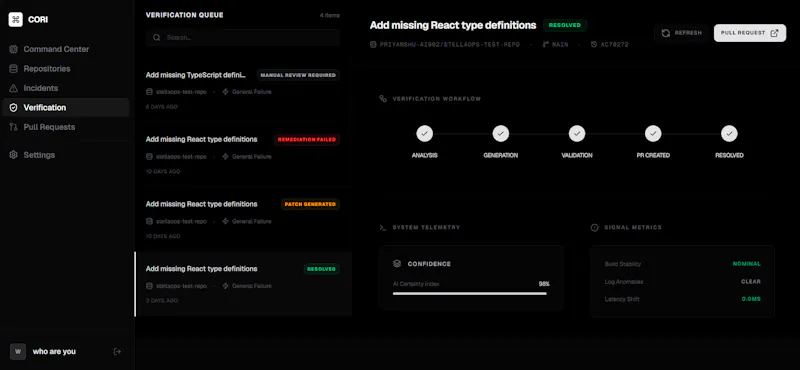The image size is (800, 370).
Task: Click the W user avatar
Action: pos(18,352)
